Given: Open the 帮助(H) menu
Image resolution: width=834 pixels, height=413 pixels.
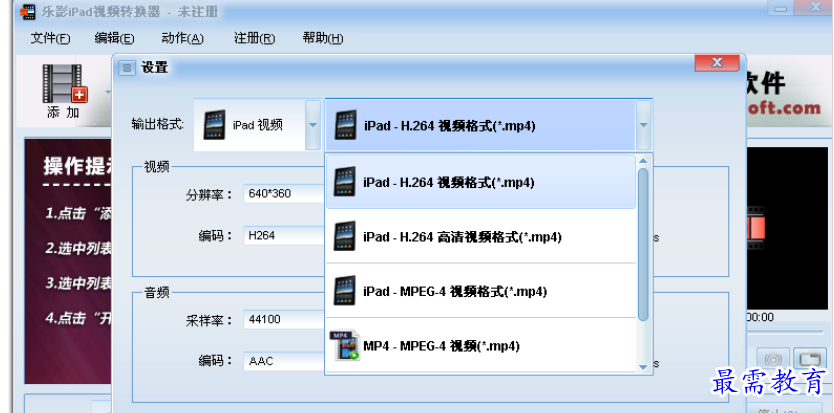Looking at the screenshot, I should click(323, 38).
